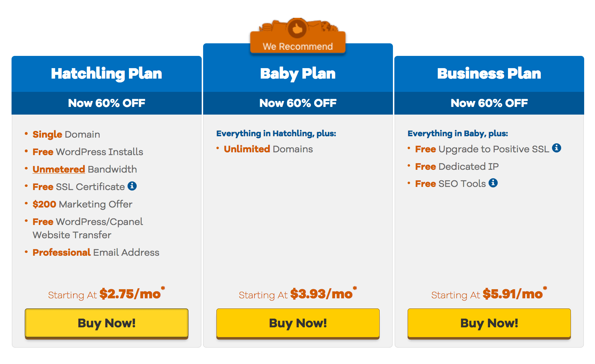
Task: Click the $2.75/mo starting price
Action: (x=130, y=294)
